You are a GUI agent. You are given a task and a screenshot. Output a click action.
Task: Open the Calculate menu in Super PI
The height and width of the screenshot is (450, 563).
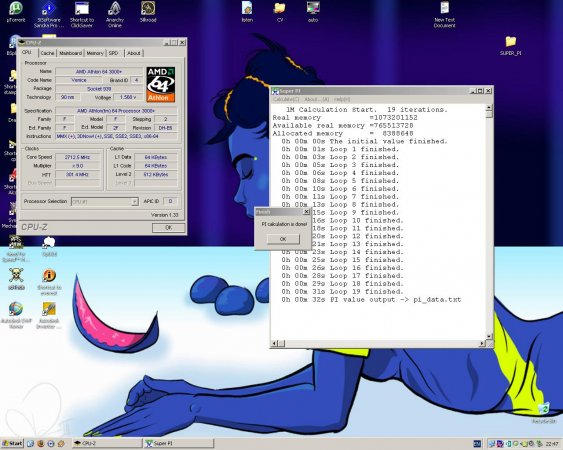pos(286,99)
